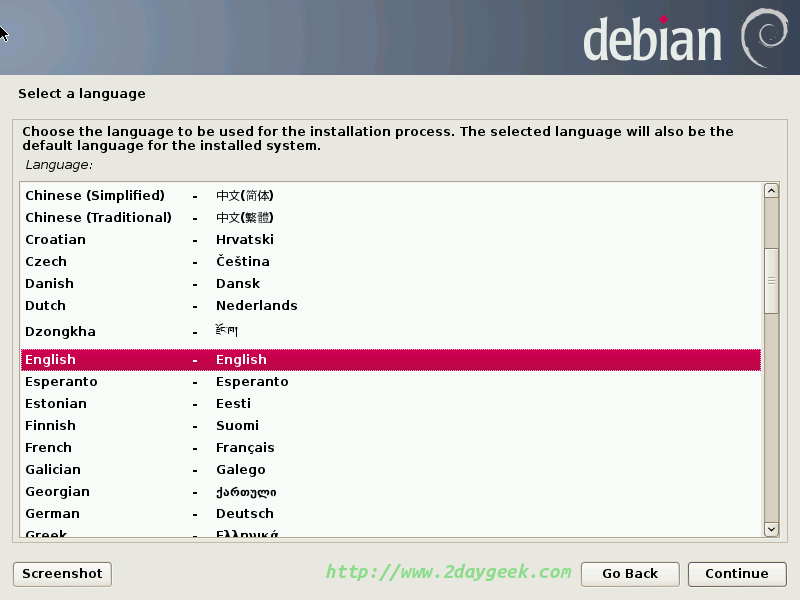Click the scrollbar down arrow
Viewport: 800px width, 600px height.
click(771, 528)
